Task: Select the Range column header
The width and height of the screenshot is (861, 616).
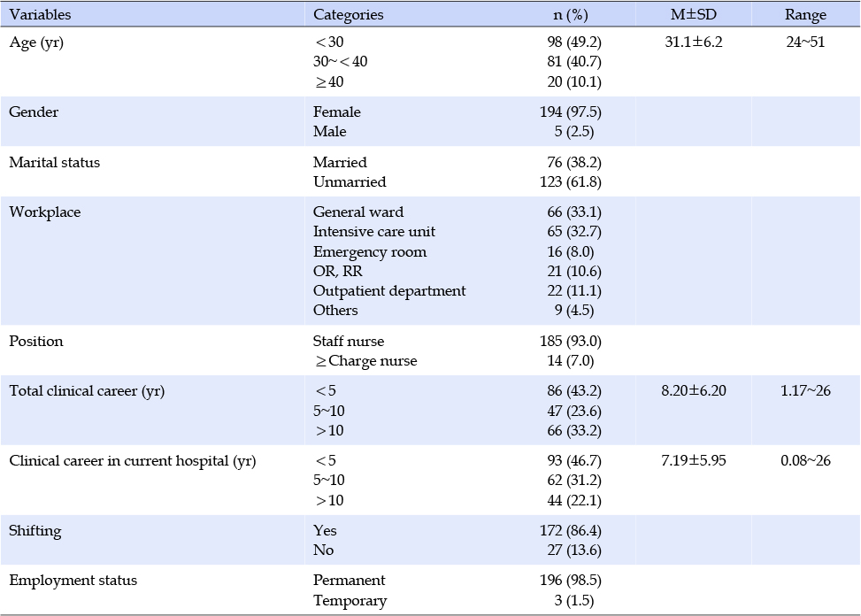Action: (805, 14)
